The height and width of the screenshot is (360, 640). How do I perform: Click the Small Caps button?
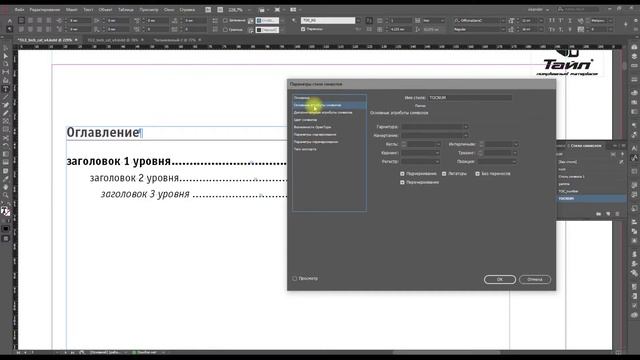(x=552, y=29)
